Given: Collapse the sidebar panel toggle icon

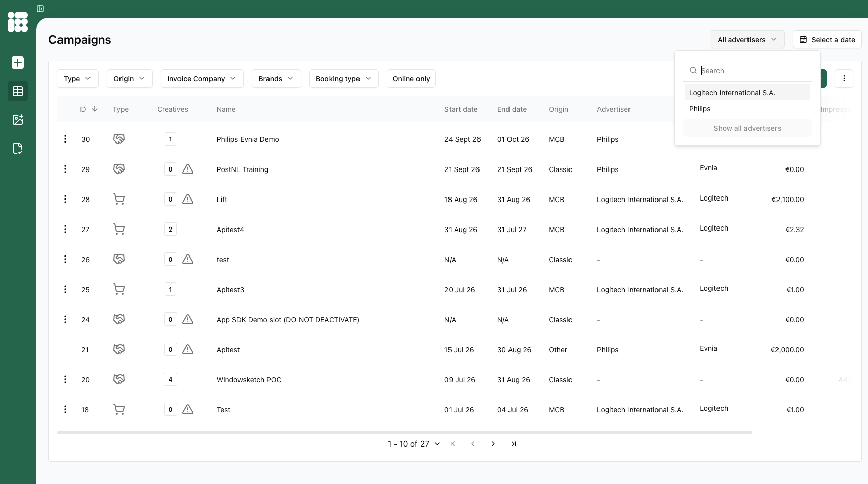Looking at the screenshot, I should click(x=40, y=9).
